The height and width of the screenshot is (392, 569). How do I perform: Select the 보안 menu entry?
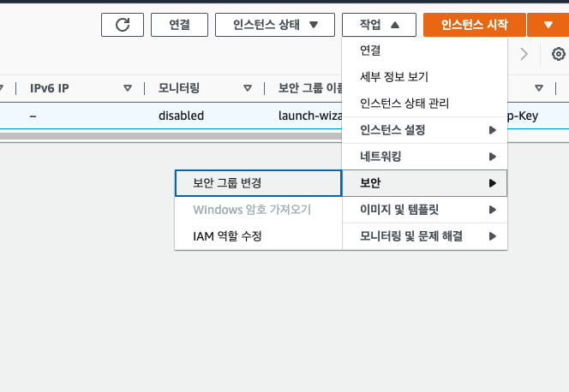pos(424,183)
